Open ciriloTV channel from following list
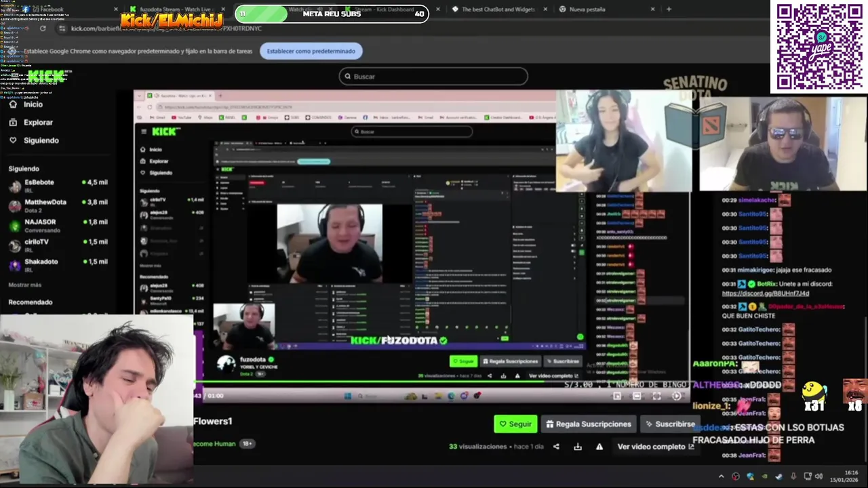Image resolution: width=868 pixels, height=488 pixels. 58,245
